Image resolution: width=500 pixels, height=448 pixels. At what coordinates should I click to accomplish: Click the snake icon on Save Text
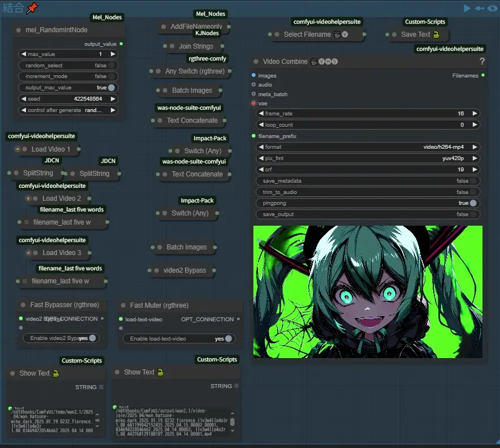pos(436,35)
